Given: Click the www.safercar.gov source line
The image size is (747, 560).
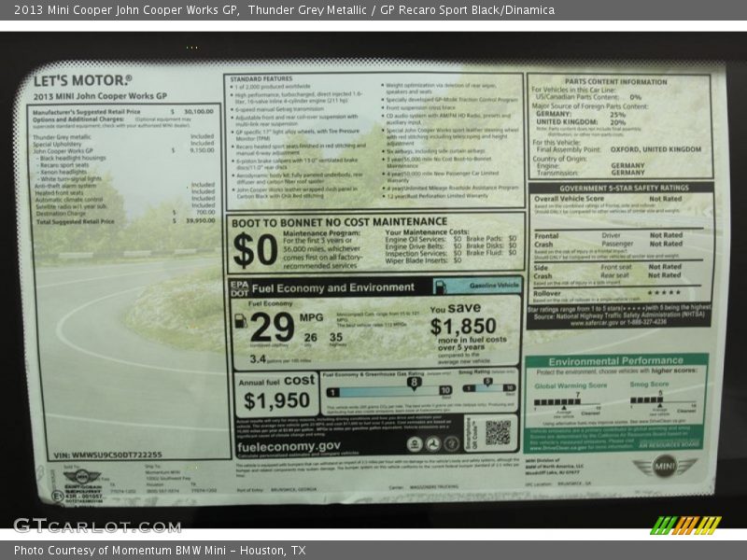Looking at the screenshot, I should click(x=619, y=322).
